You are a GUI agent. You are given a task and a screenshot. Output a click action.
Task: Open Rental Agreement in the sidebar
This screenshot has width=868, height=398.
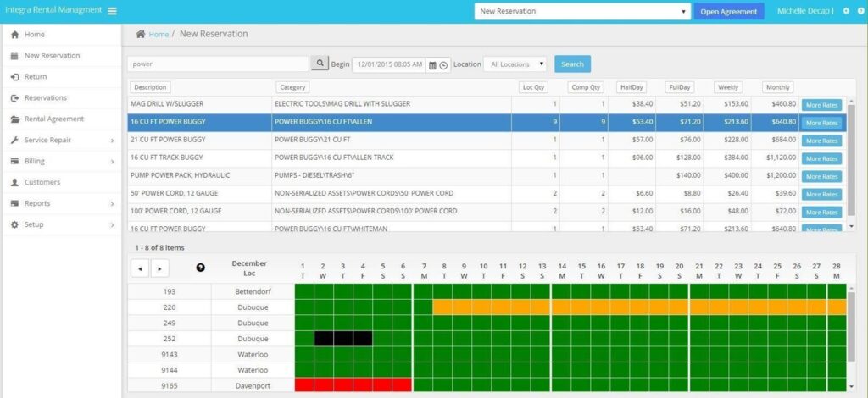54,119
